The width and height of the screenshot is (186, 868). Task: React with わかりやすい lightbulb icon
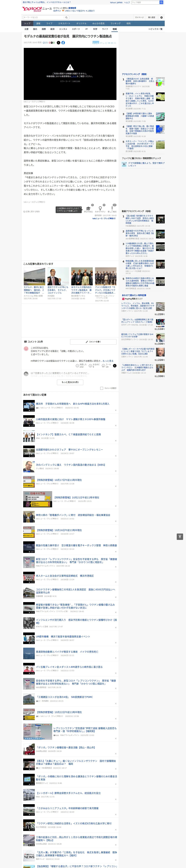point(100,208)
